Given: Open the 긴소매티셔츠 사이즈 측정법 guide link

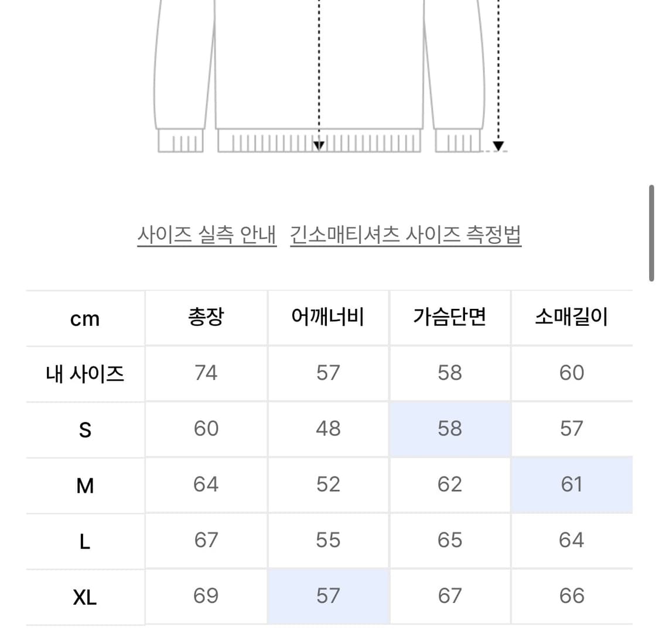Looking at the screenshot, I should (407, 234).
